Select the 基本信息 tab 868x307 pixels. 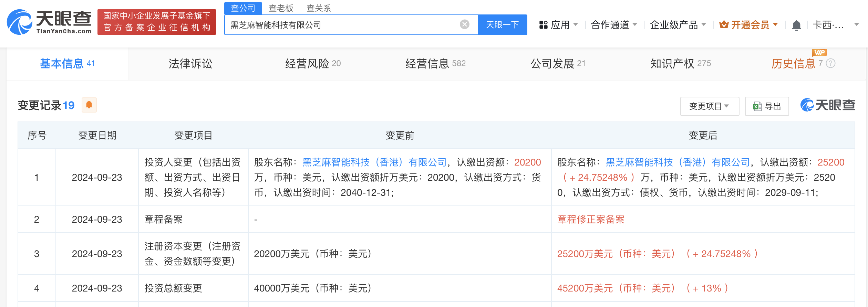point(68,64)
